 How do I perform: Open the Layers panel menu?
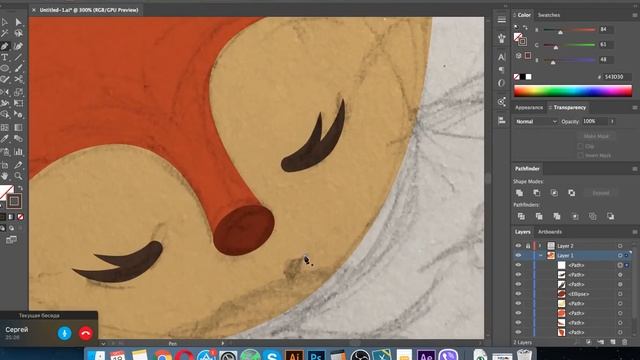pos(635,232)
